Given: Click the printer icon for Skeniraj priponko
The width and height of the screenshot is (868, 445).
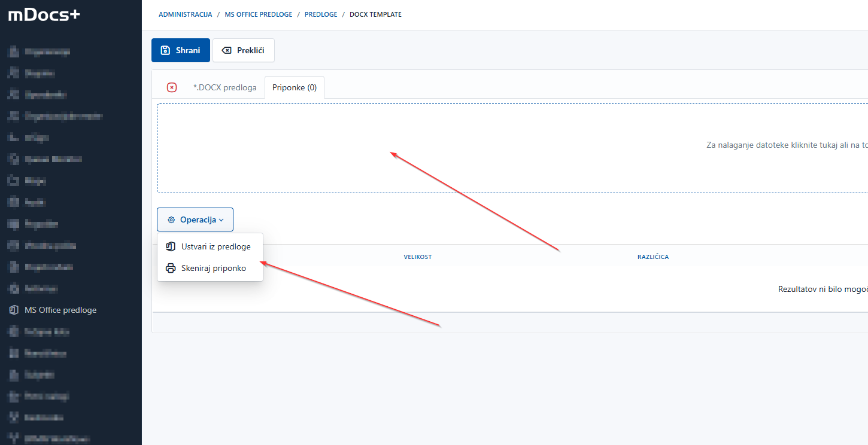Looking at the screenshot, I should click(x=171, y=269).
